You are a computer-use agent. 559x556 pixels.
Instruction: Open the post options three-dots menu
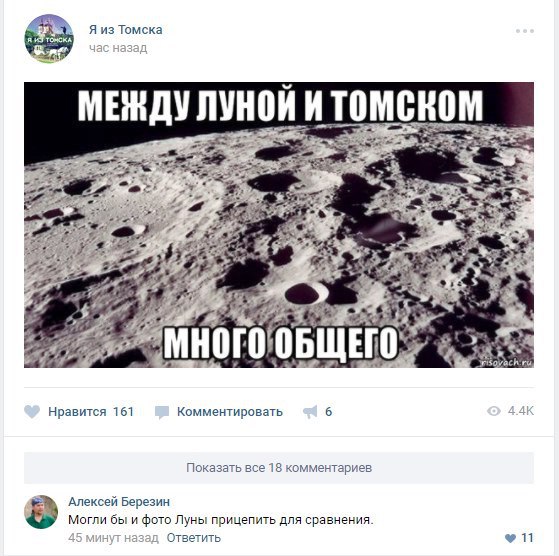tap(525, 31)
